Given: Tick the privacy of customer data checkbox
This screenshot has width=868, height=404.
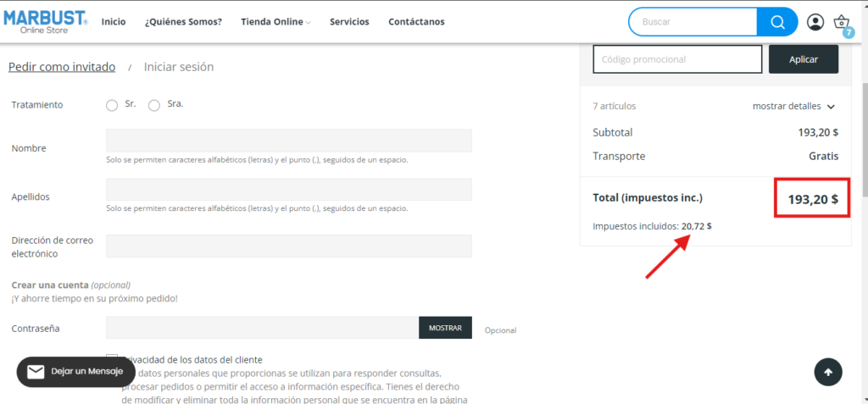Looking at the screenshot, I should pos(112,358).
